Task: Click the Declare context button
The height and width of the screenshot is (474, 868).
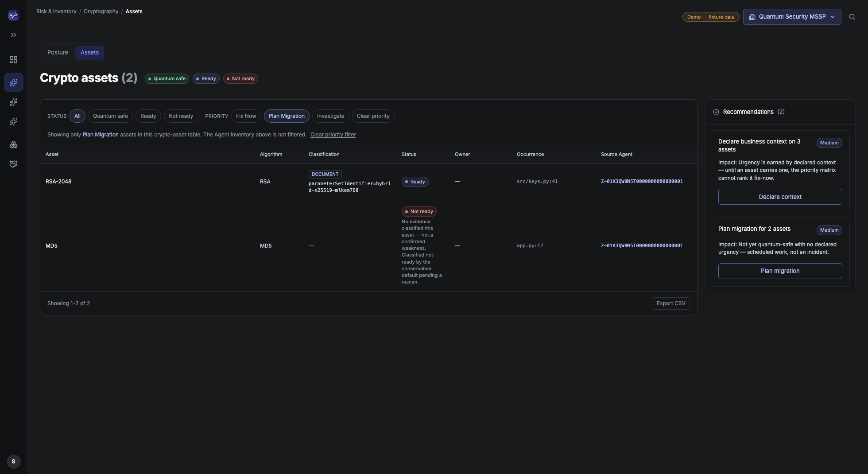Action: tap(780, 197)
